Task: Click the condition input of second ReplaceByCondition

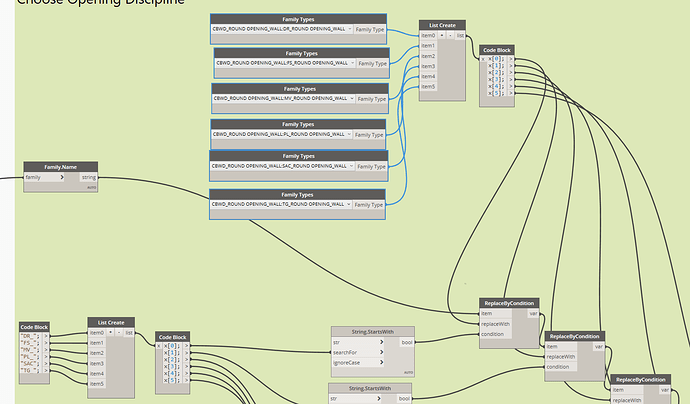Action: coord(561,367)
